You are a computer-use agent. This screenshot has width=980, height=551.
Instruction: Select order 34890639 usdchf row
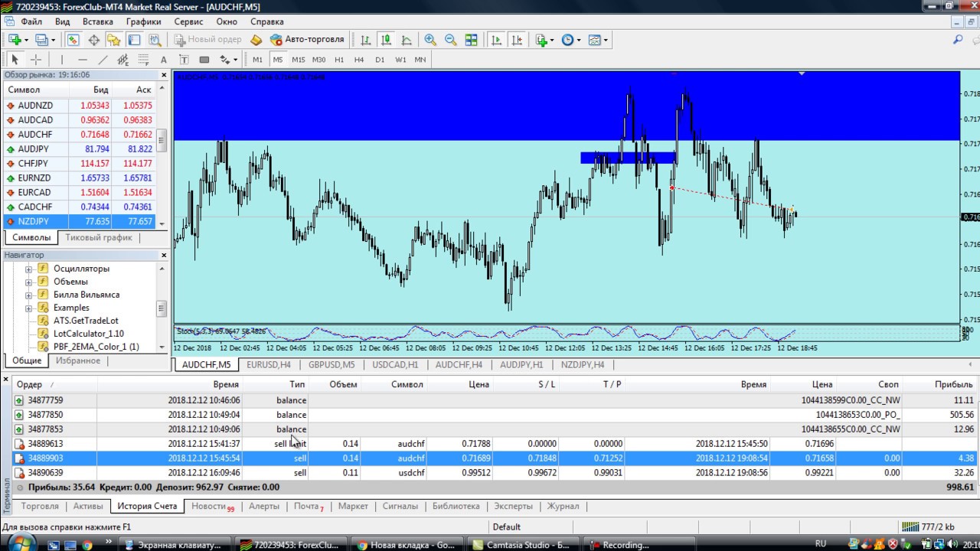click(x=495, y=473)
